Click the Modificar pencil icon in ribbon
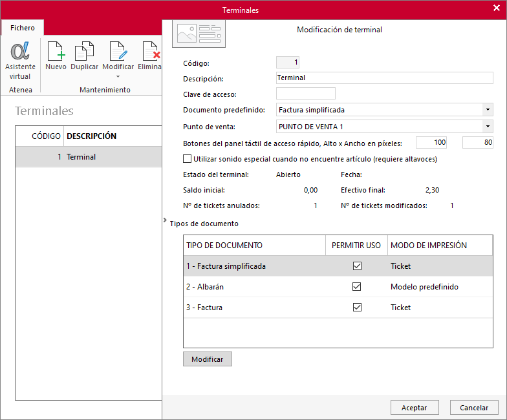Viewport: 507px width, 420px height. tap(118, 51)
